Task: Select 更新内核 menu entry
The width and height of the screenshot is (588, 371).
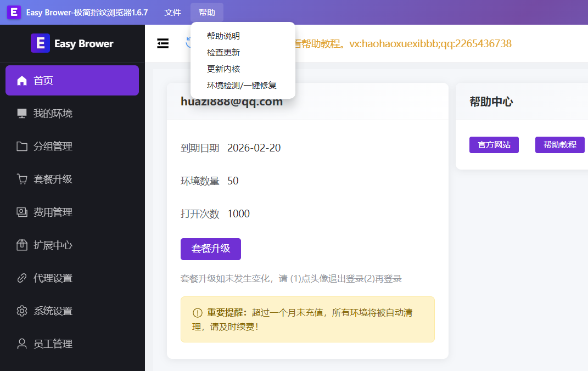Action: pyautogui.click(x=223, y=69)
